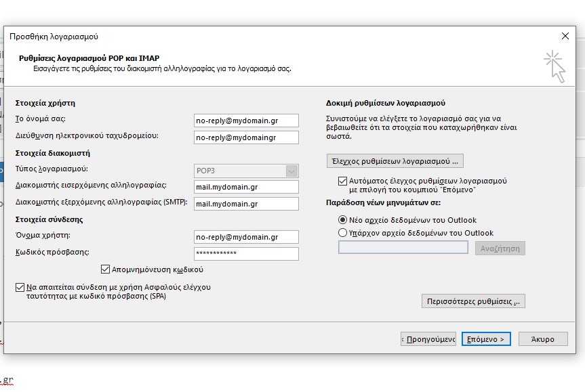Click the outgoing SMTP server field
This screenshot has width=585, height=392.
246,204
